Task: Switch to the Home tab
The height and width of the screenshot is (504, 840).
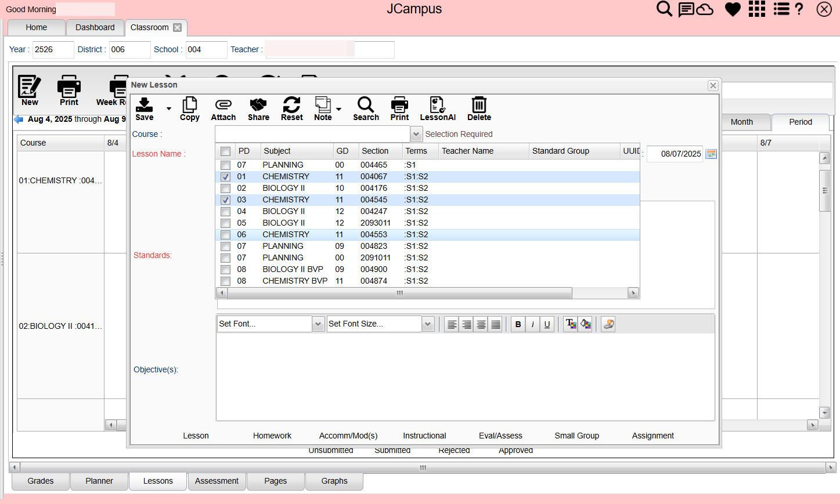Action: (x=36, y=27)
